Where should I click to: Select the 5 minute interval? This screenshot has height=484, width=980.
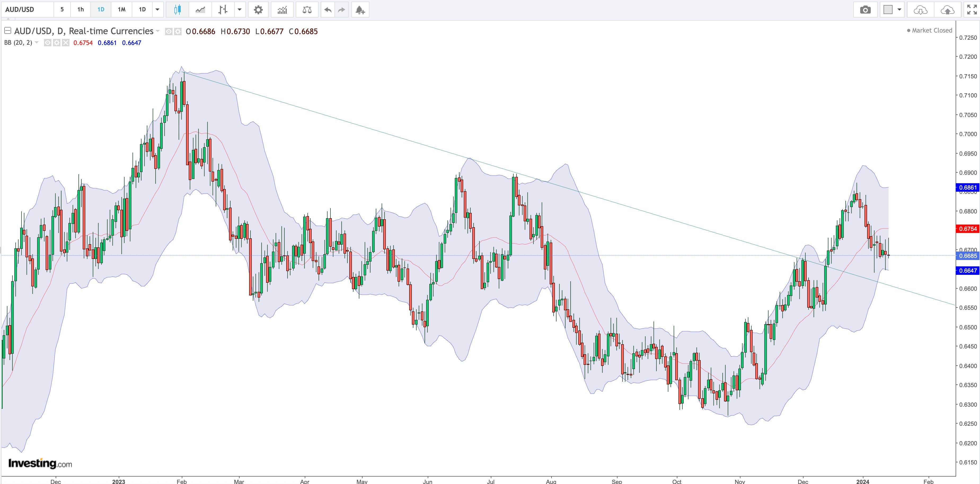(62, 10)
